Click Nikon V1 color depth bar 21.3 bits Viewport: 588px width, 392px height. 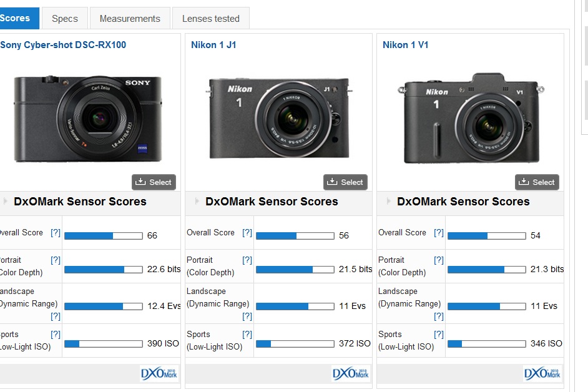click(487, 269)
